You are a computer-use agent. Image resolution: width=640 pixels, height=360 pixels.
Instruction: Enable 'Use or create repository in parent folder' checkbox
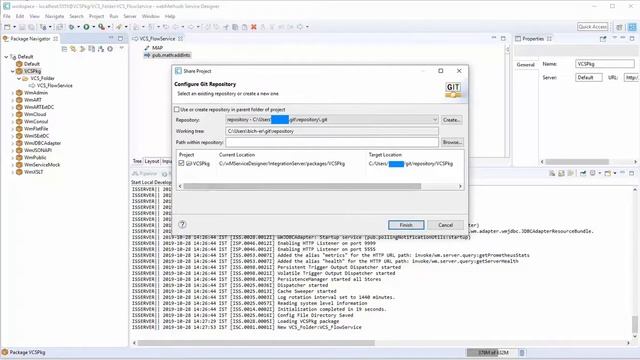click(177, 109)
